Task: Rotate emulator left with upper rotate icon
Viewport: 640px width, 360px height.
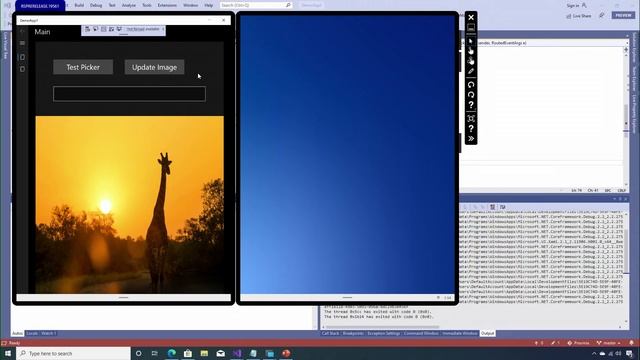Action: [x=471, y=84]
